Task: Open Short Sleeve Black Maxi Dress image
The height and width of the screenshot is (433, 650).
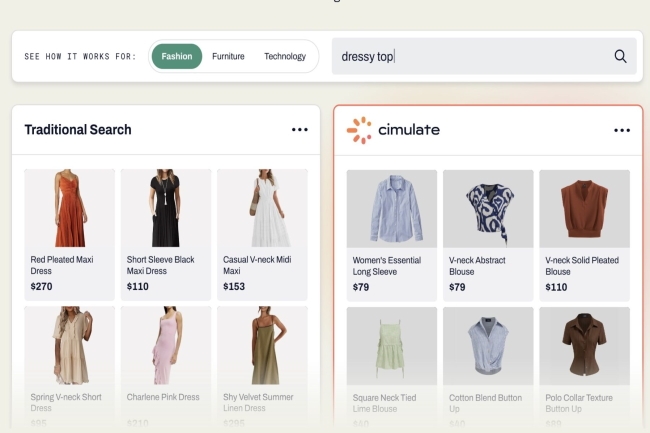Action: click(166, 208)
